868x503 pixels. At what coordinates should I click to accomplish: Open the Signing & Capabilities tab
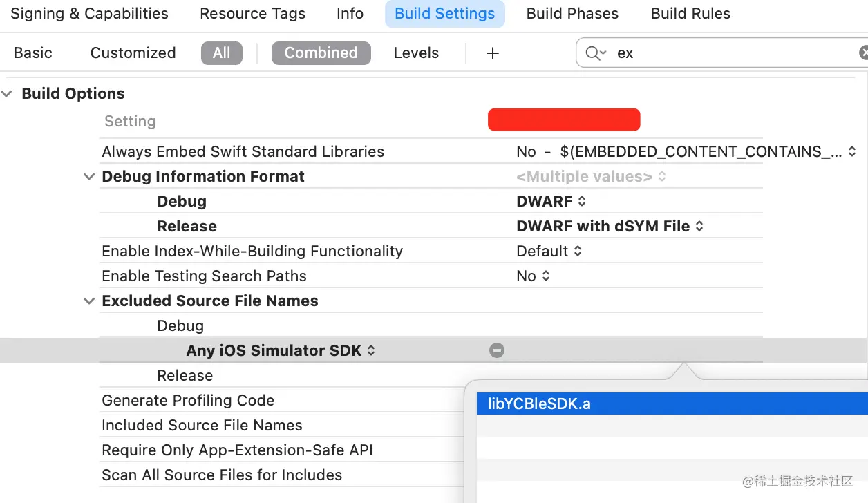(89, 14)
